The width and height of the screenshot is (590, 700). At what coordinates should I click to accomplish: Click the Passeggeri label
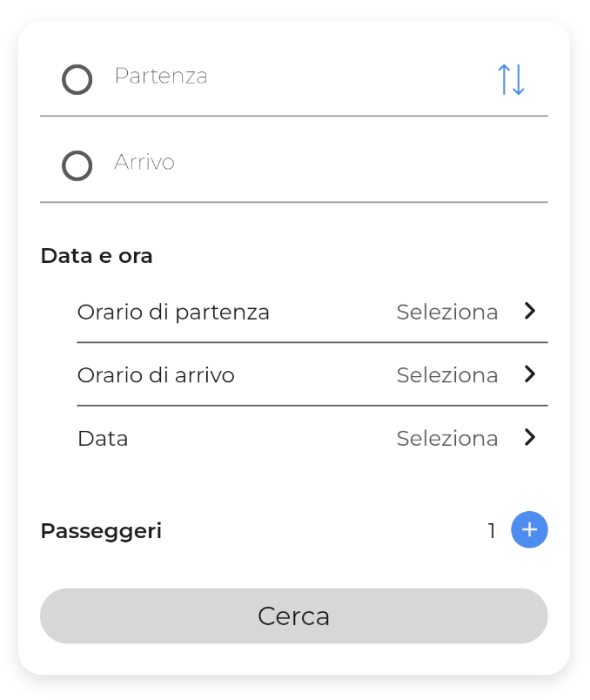[101, 530]
